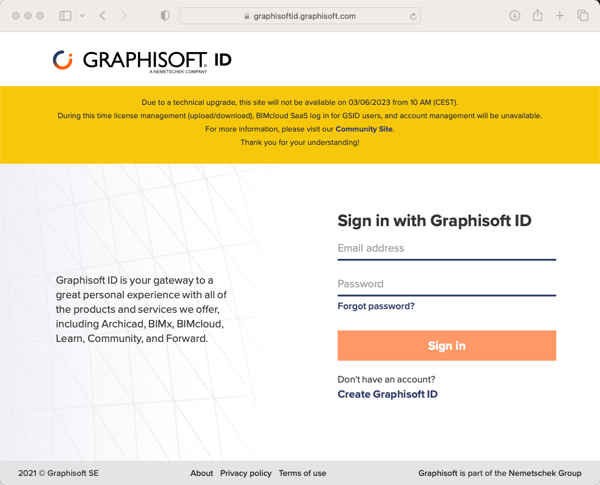The image size is (600, 485).
Task: Go forward with the Safari forward arrow
Action: pyautogui.click(x=124, y=16)
